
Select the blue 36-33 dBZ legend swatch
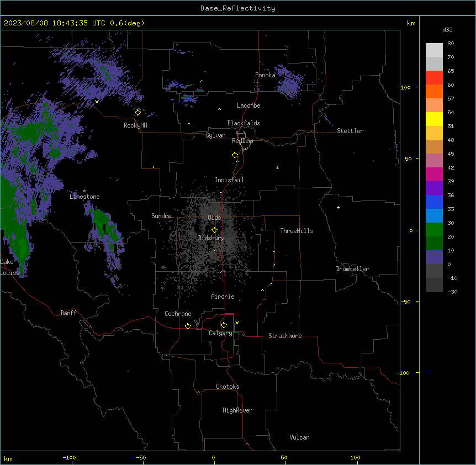(x=434, y=202)
